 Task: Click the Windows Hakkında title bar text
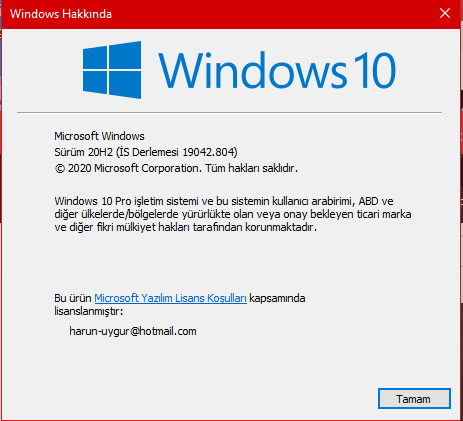(x=61, y=14)
